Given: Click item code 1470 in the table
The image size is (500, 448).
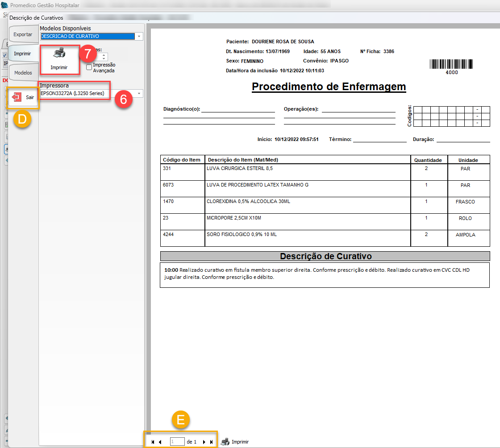Looking at the screenshot, I should pyautogui.click(x=168, y=201).
